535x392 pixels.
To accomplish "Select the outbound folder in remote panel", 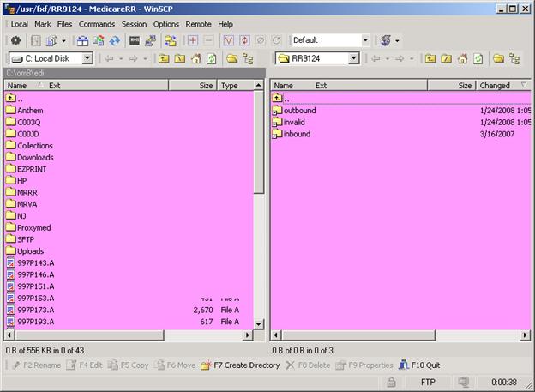I will point(299,111).
